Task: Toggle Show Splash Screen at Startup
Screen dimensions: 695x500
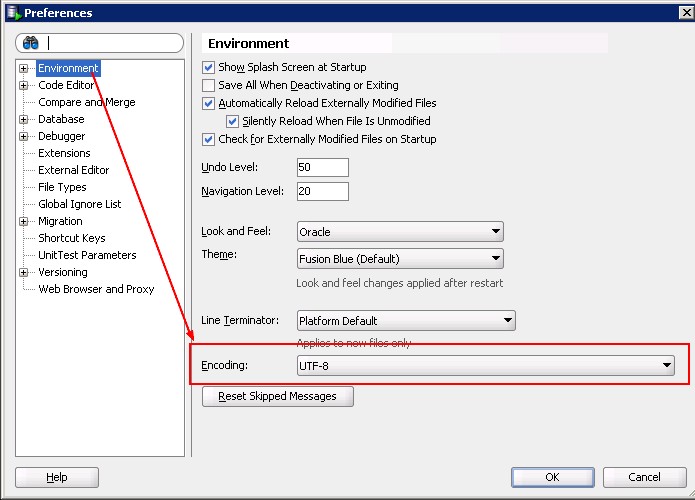Action: [x=209, y=67]
